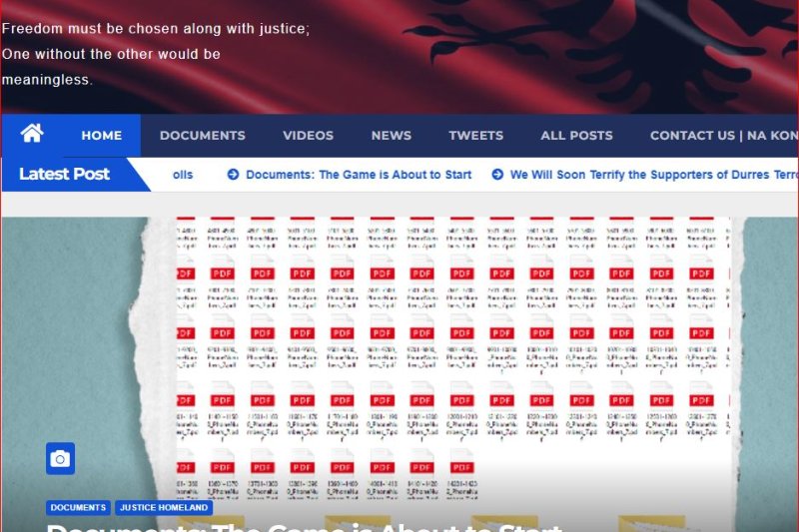This screenshot has height=532, width=799.
Task: Select the HOME menu item
Action: pos(101,136)
